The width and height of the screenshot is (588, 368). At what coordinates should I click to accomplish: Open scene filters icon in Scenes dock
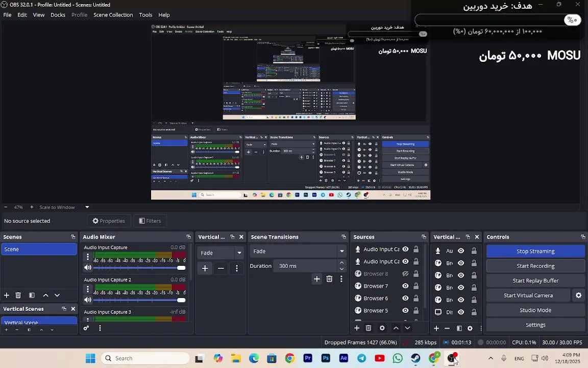[x=32, y=295]
